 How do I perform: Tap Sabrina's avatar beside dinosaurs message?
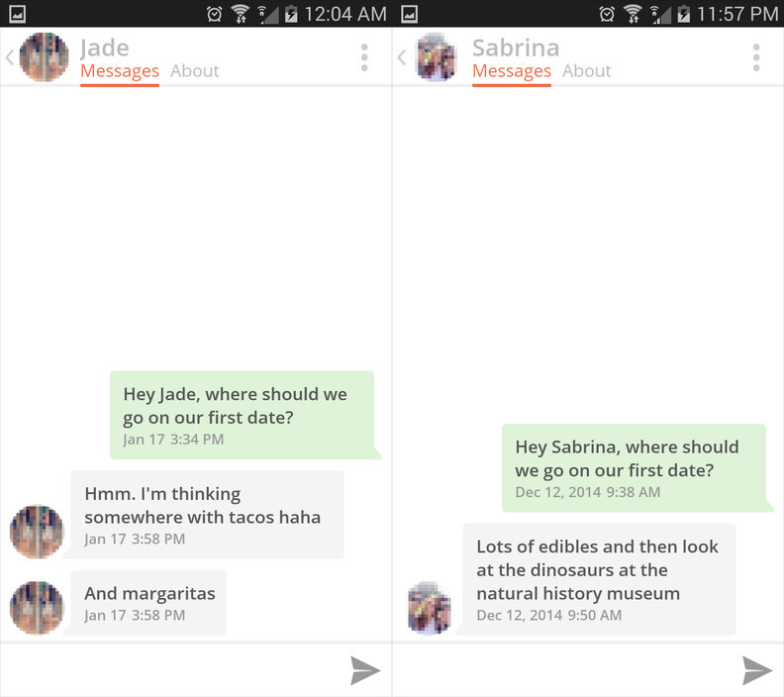tap(430, 608)
